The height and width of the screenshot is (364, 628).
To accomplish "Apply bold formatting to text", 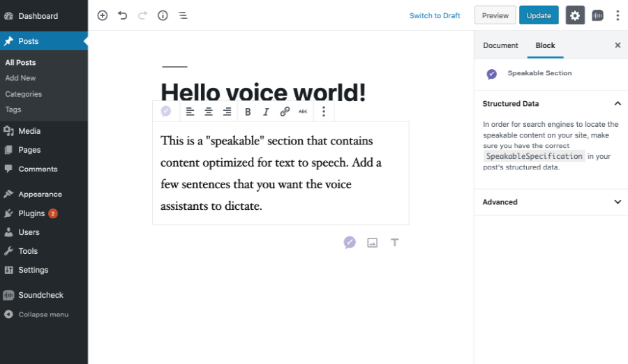I will (248, 112).
